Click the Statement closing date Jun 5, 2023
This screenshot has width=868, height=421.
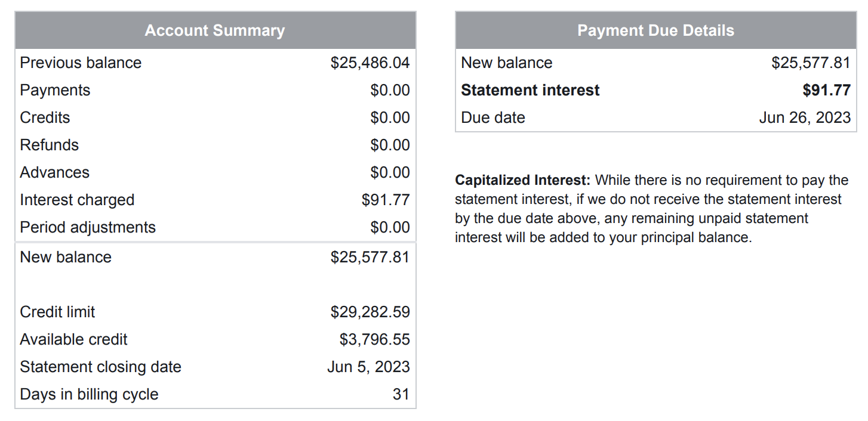[x=368, y=367]
